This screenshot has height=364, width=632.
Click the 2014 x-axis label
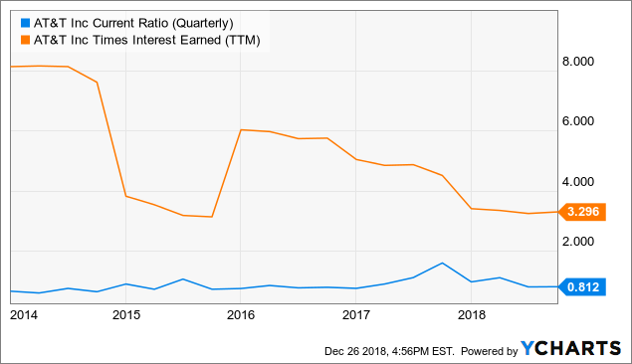(24, 314)
